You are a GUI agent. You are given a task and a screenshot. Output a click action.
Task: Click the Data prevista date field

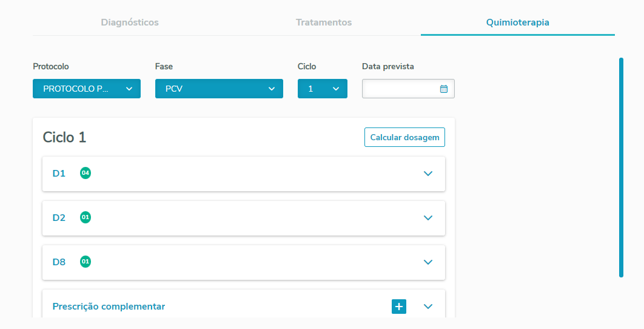(400, 89)
